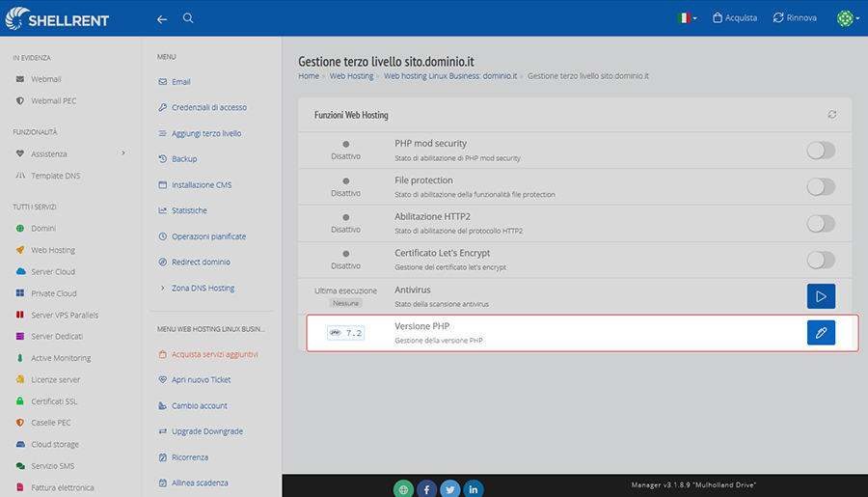This screenshot has width=868, height=497.
Task: Click the Server Cloud icon
Action: [x=20, y=271]
